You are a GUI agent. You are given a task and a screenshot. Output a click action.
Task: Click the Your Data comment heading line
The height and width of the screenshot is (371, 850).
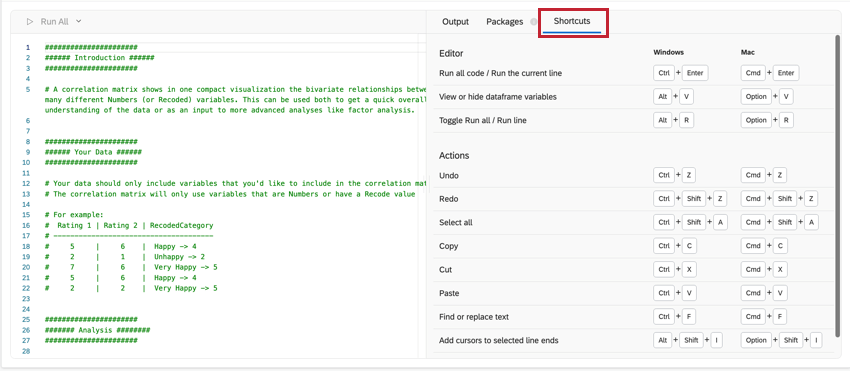(94, 152)
